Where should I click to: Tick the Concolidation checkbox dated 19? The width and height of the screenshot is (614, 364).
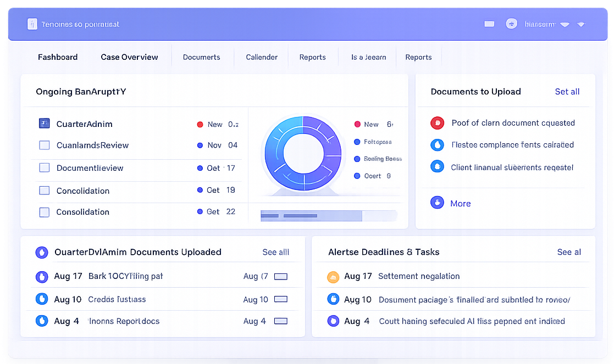point(45,191)
